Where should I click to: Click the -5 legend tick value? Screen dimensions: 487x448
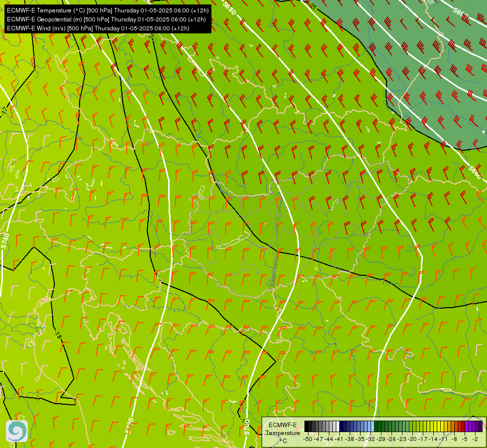pos(465,439)
